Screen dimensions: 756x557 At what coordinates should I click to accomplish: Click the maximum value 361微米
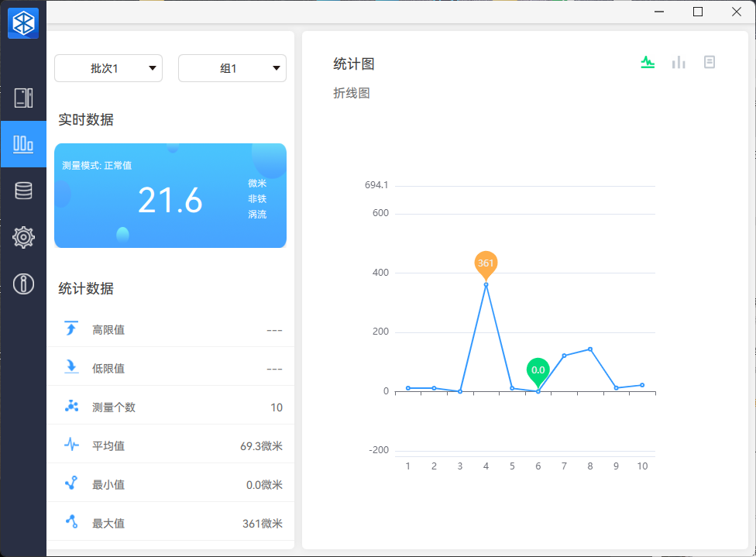tap(263, 523)
